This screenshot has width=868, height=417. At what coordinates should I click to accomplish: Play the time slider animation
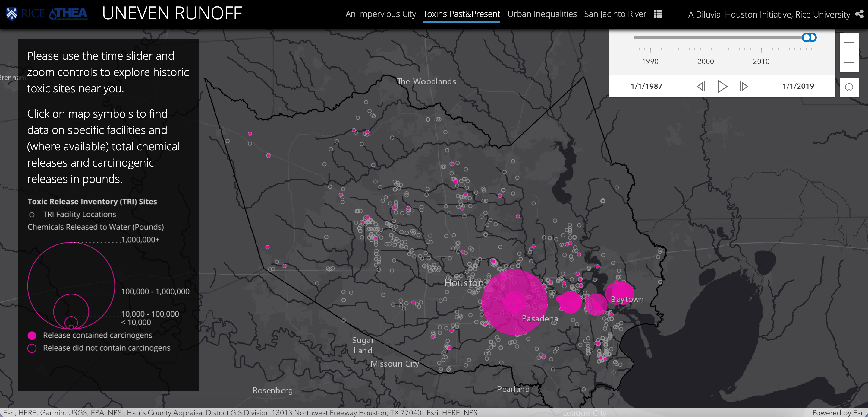tap(722, 86)
